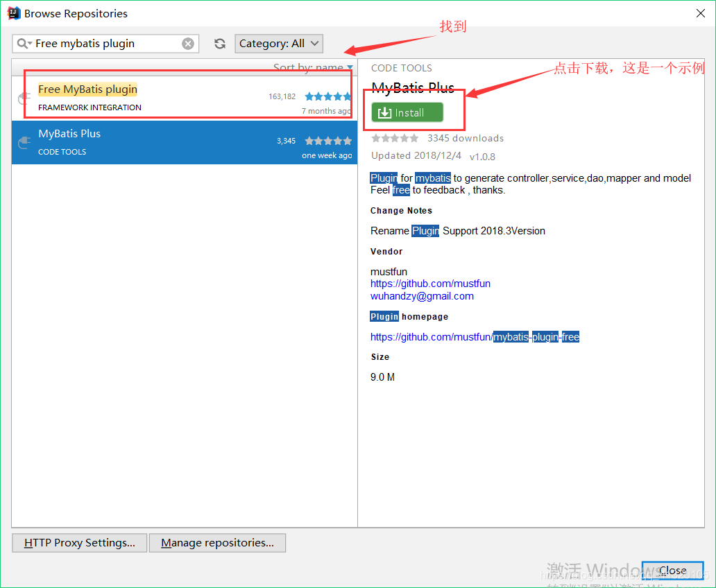Click the 3,345 downloads count in list
Screen dimensions: 716x588
pos(286,141)
